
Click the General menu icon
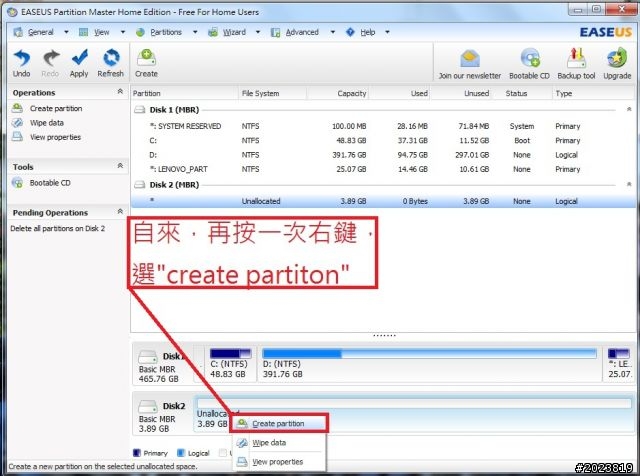click(x=18, y=32)
